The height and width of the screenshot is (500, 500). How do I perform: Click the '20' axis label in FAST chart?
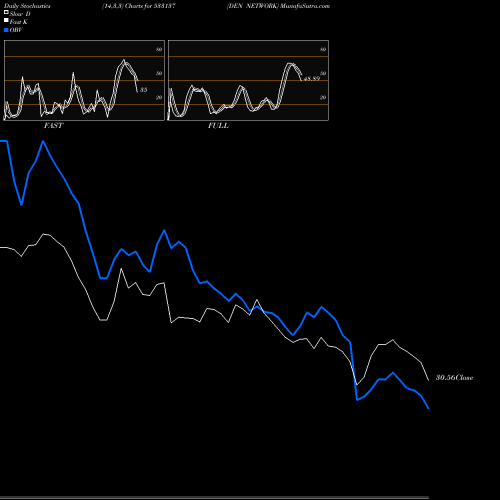(x=159, y=97)
